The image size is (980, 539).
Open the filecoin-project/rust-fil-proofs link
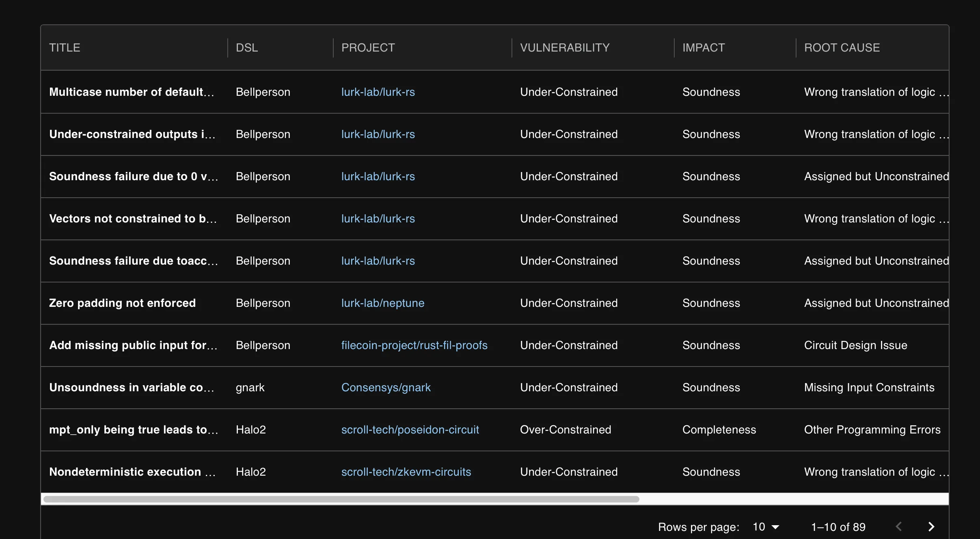[x=414, y=345]
